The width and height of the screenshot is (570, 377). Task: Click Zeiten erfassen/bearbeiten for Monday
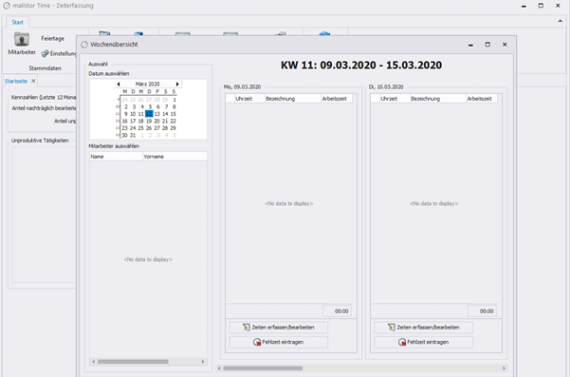[278, 327]
